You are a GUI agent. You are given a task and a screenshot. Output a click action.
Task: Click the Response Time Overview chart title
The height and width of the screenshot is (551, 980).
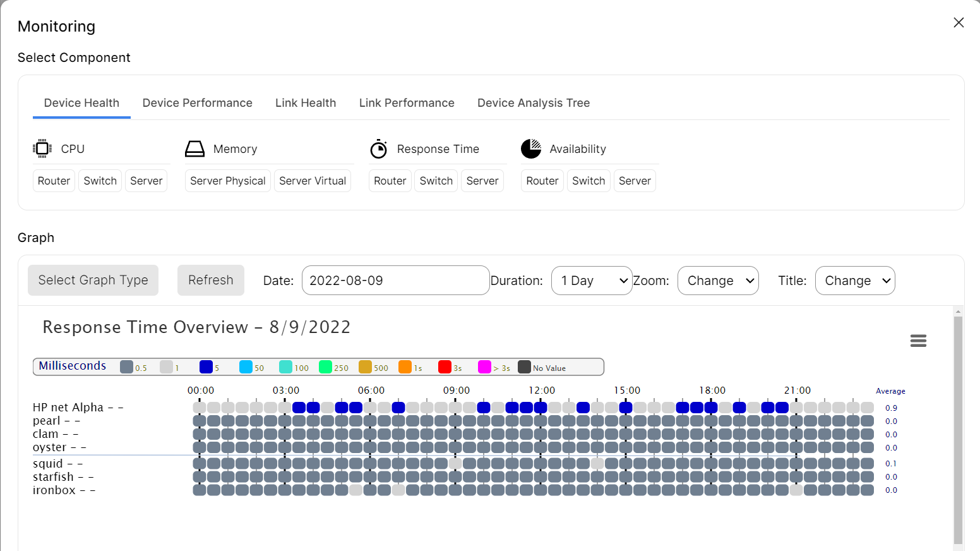[196, 327]
